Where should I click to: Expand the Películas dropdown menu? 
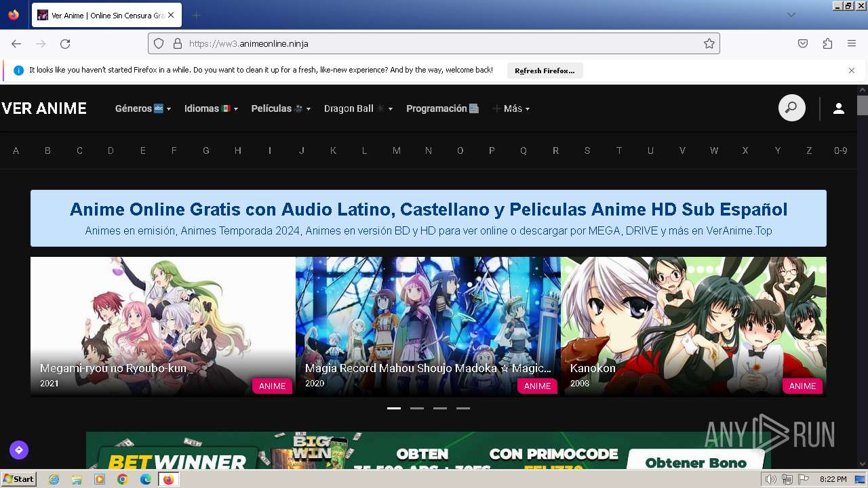point(281,108)
